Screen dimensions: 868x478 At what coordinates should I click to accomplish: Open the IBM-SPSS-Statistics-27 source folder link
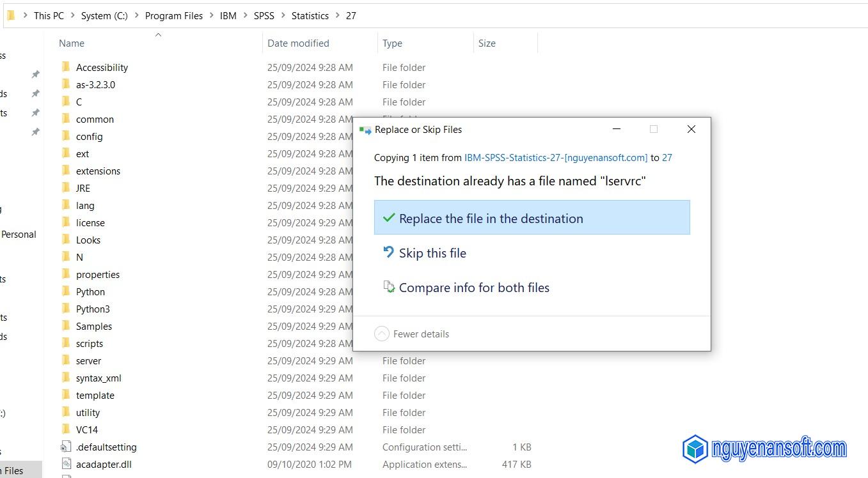(x=556, y=157)
